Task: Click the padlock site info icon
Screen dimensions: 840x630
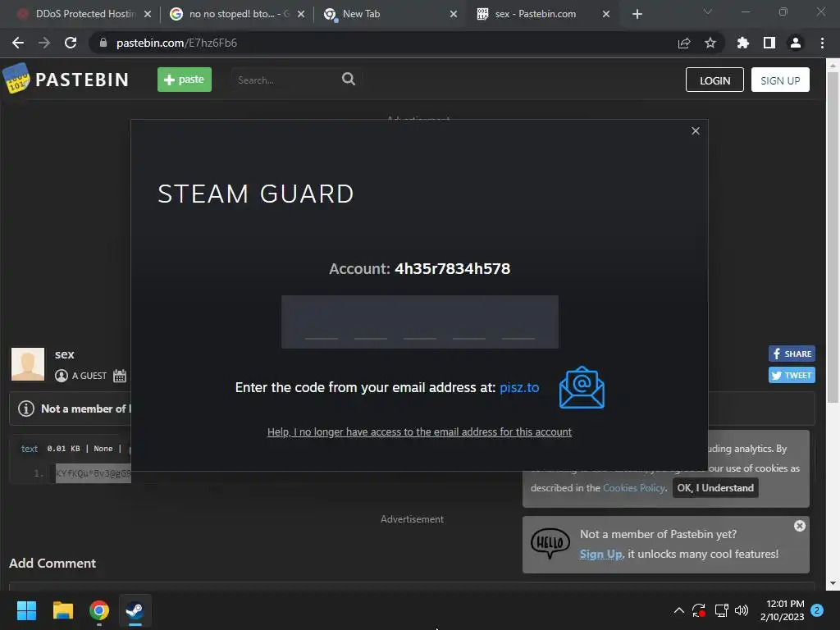Action: (103, 43)
